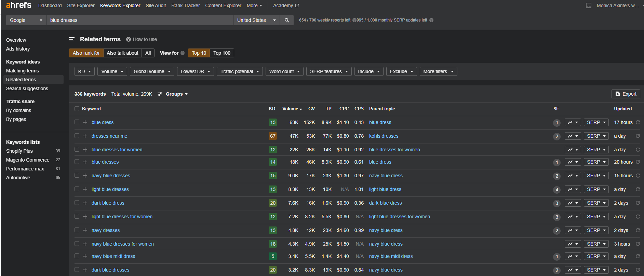Image resolution: width=644 pixels, height=276 pixels.
Task: Click the search magnifier icon
Action: [x=286, y=20]
